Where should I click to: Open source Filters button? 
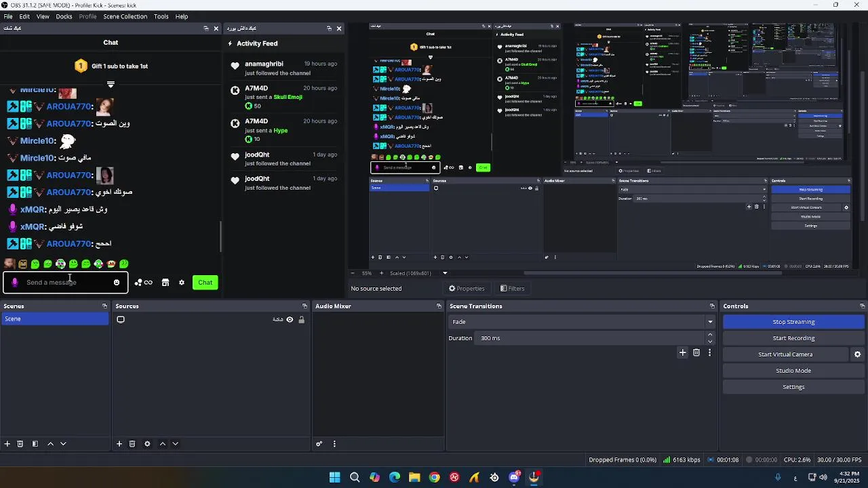tap(513, 289)
